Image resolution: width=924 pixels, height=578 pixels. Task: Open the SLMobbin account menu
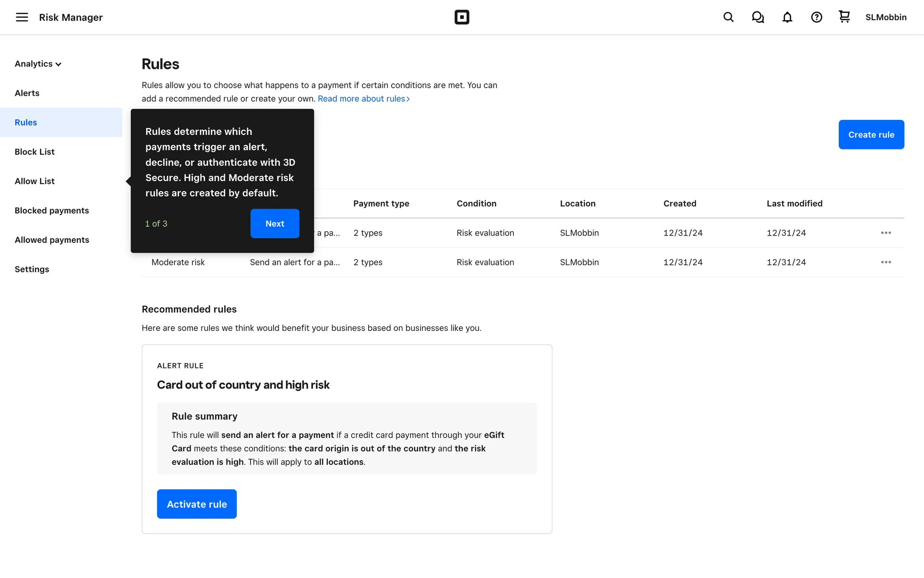click(x=885, y=17)
